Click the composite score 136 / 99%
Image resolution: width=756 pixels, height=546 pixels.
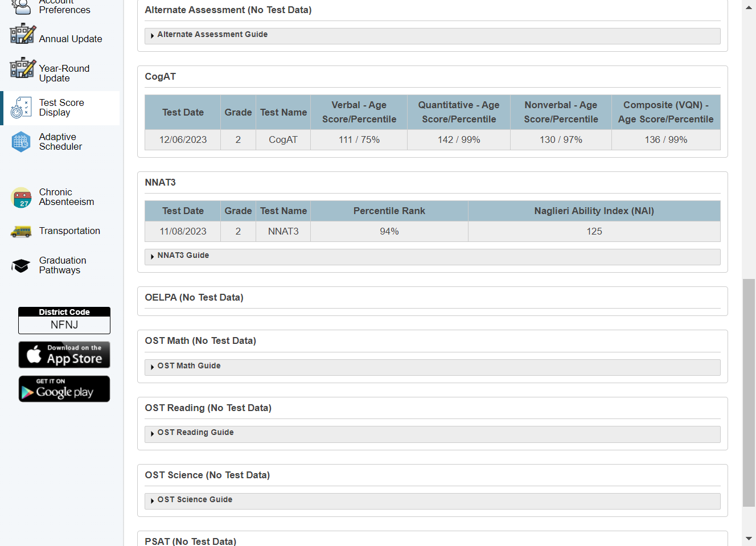(x=666, y=139)
